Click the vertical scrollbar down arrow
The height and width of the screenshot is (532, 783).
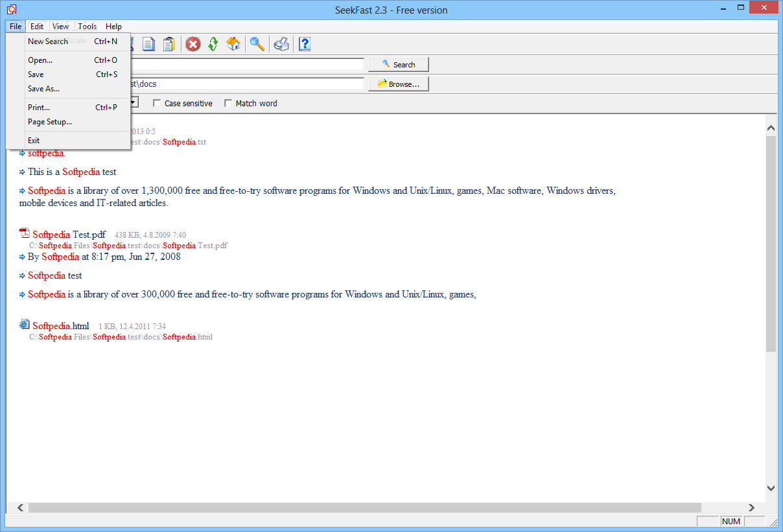tap(771, 488)
